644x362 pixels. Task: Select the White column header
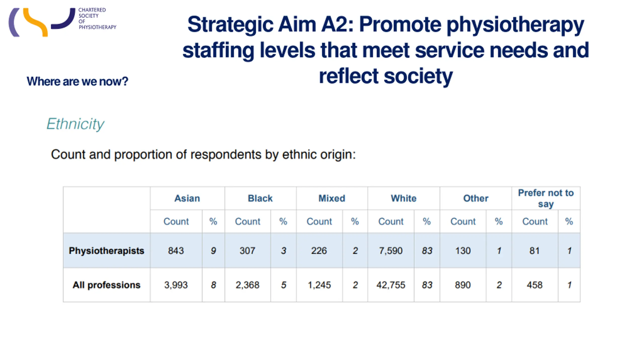pos(404,198)
